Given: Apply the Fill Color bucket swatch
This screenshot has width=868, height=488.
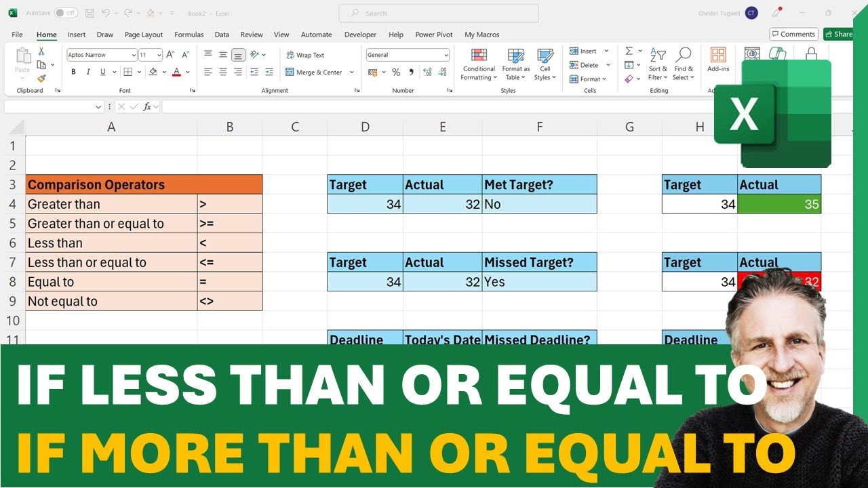Looking at the screenshot, I should point(153,72).
